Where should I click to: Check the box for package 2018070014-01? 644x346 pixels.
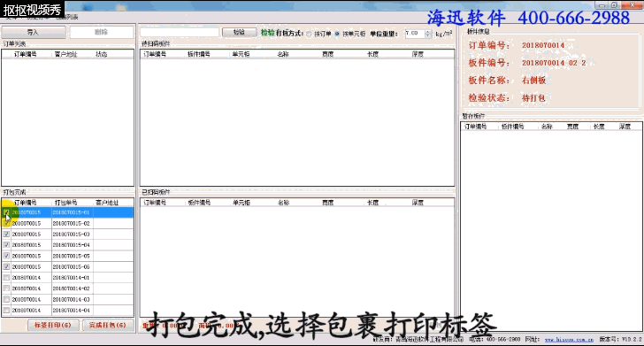tap(6, 277)
